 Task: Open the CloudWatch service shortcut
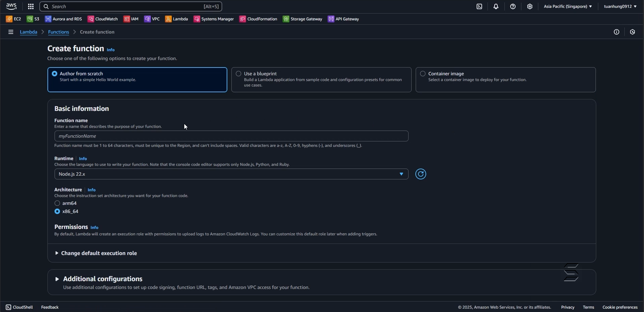click(103, 19)
